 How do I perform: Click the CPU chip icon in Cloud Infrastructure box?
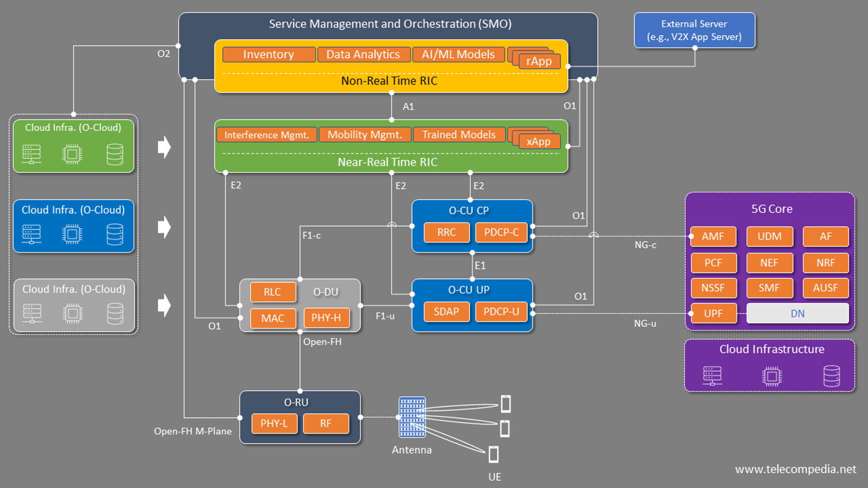coord(772,376)
